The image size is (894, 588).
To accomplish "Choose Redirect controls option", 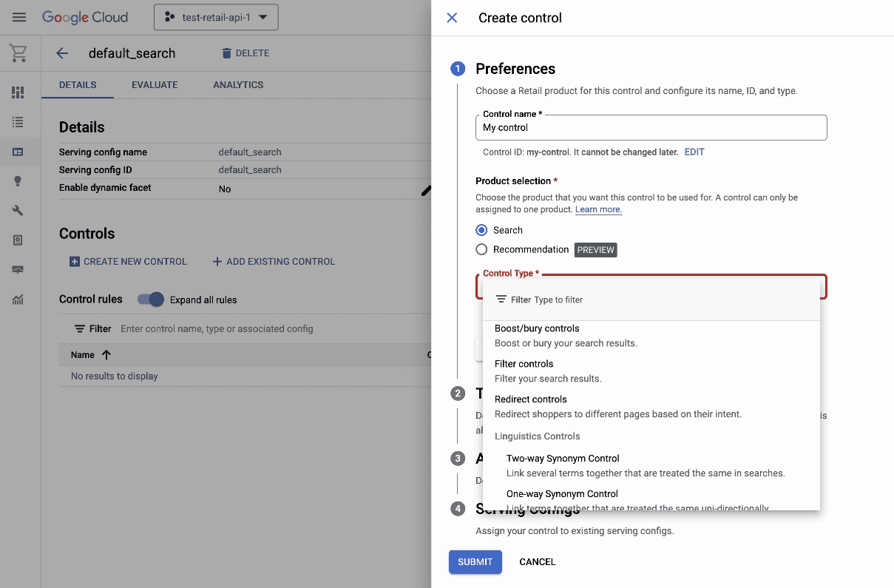I will coord(651,407).
